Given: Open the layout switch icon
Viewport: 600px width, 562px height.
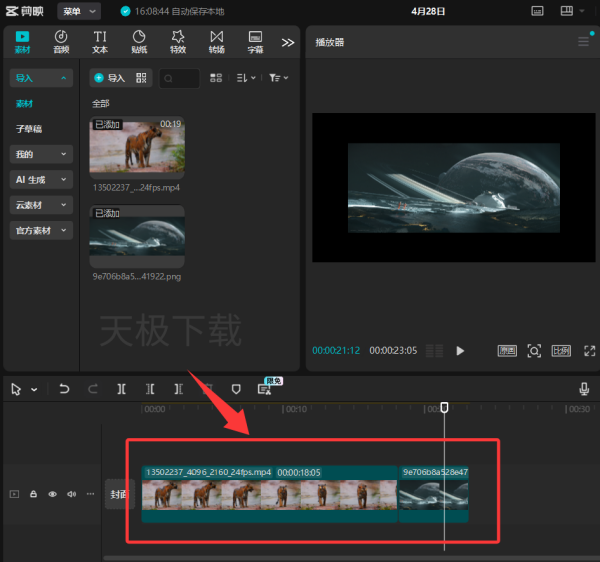Looking at the screenshot, I should click(567, 11).
